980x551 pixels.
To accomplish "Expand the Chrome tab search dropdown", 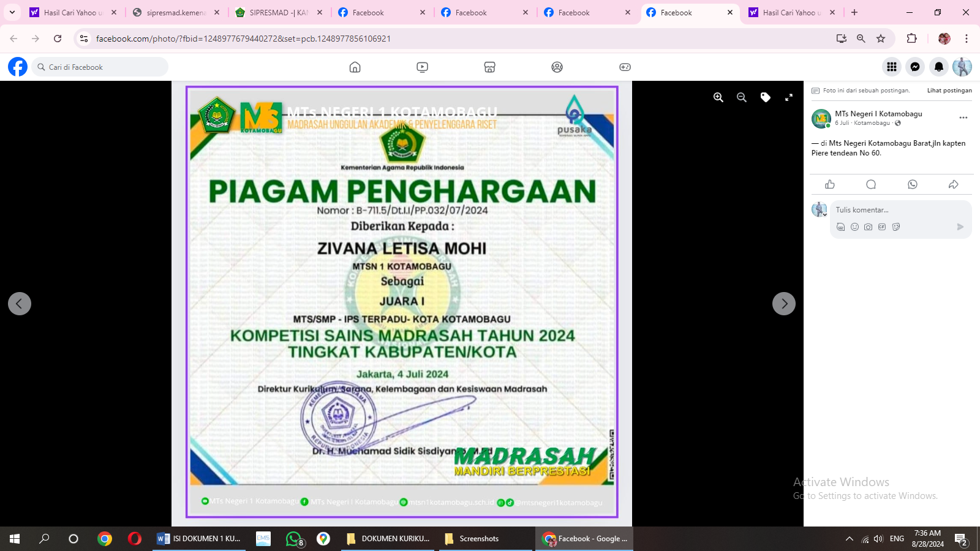I will [12, 12].
